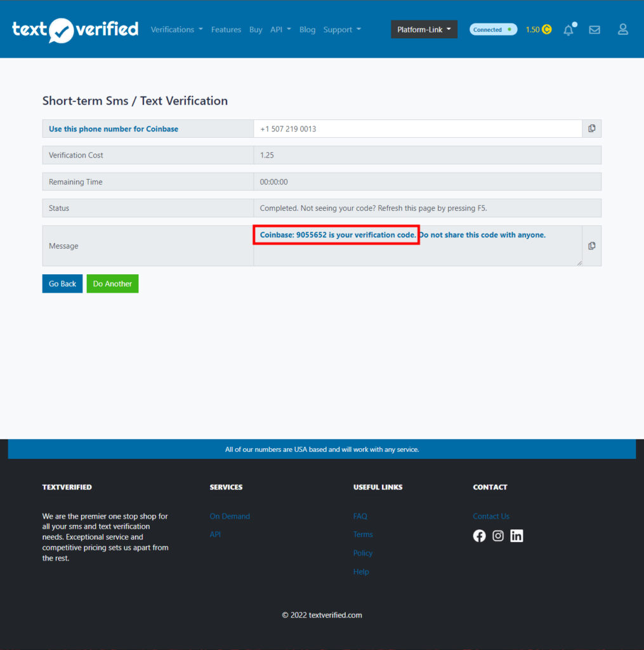Click the yellow credits coin icon
This screenshot has height=650, width=644.
point(547,29)
